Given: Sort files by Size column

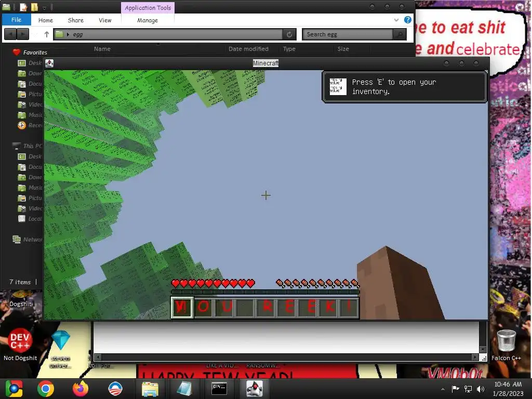Looking at the screenshot, I should [343, 49].
